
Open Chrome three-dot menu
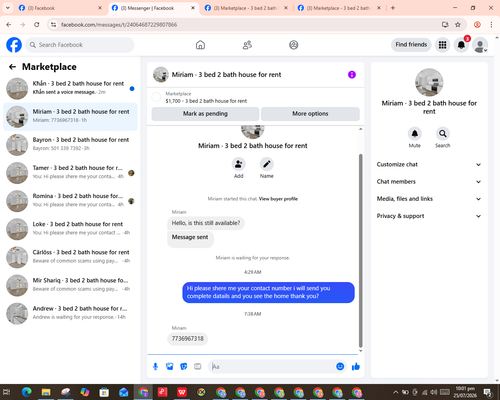(491, 25)
